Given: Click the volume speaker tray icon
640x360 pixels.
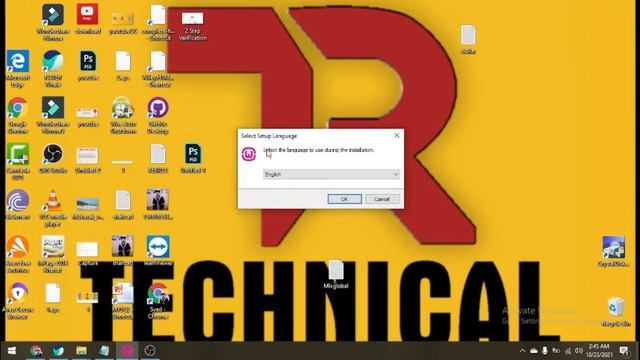Looking at the screenshot, I should click(579, 351).
